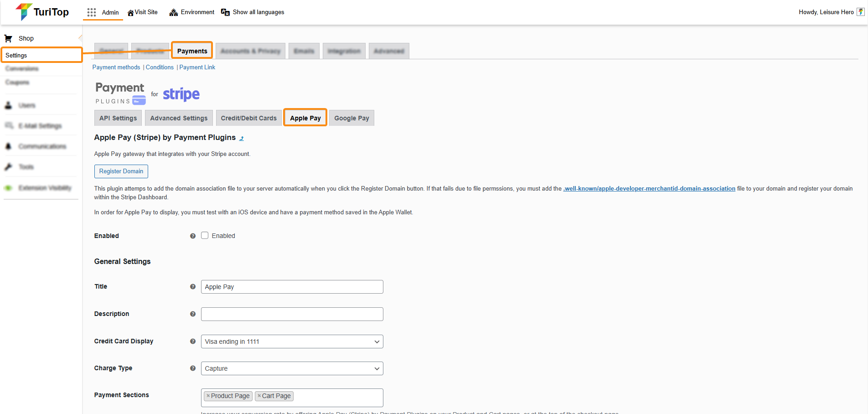Enable the Apple Pay gateway checkbox
The image size is (868, 414).
[x=205, y=236]
